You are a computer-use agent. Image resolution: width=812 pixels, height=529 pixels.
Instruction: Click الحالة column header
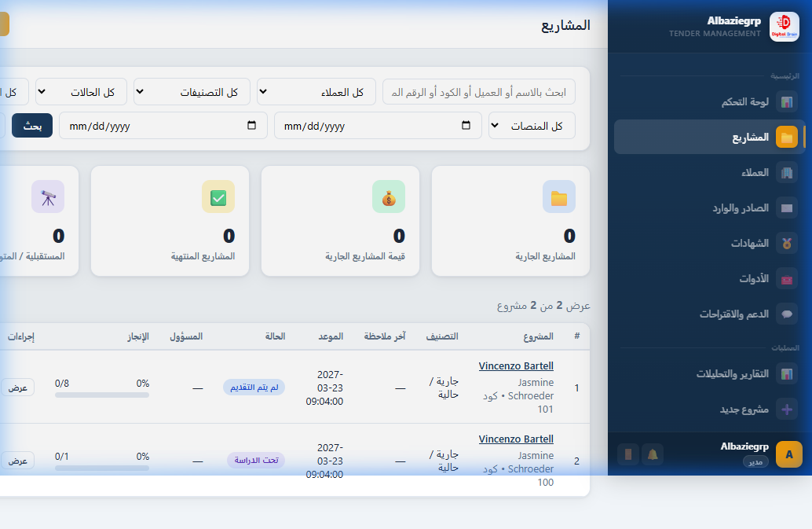275,336
